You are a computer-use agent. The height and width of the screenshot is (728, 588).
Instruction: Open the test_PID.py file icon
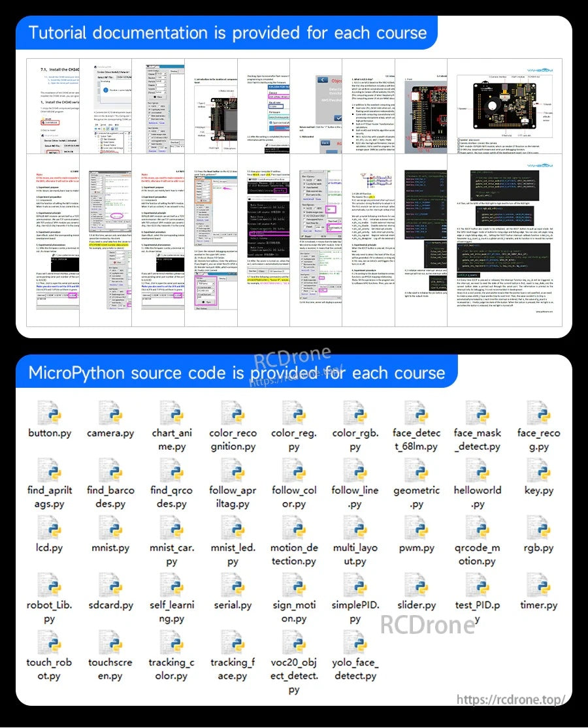(x=478, y=584)
